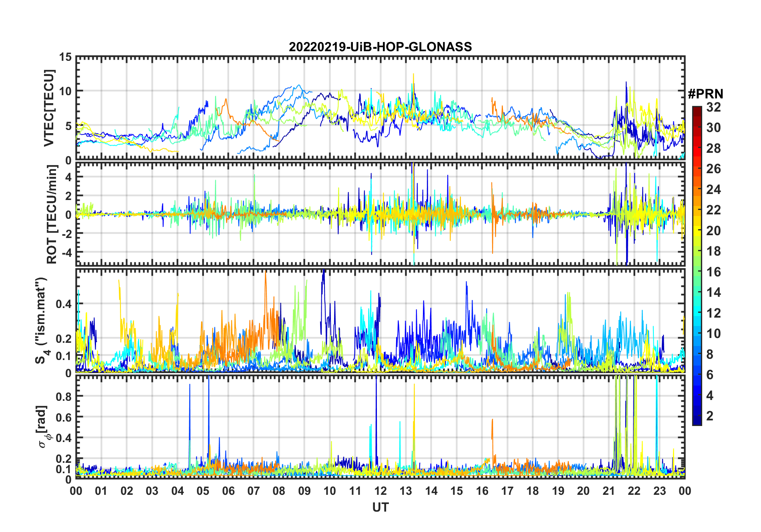Screen dimensions: 761x532
Task: Click the x-axis hour label 23
Action: pos(659,491)
